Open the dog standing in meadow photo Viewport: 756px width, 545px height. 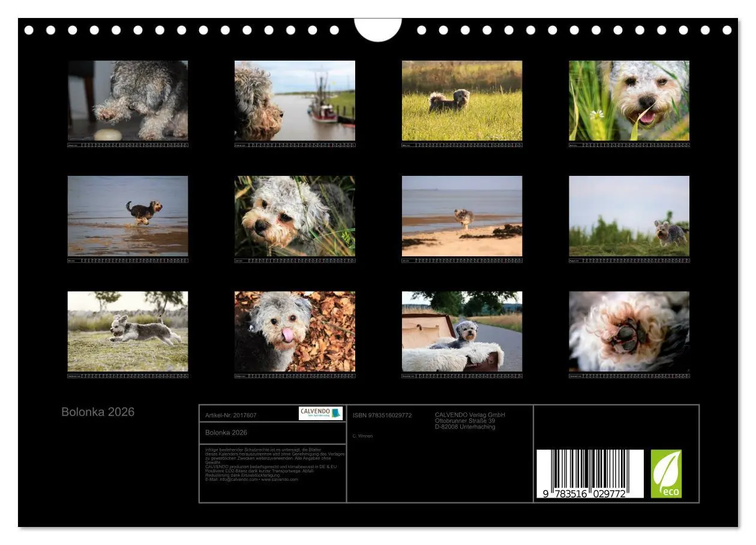[462, 100]
